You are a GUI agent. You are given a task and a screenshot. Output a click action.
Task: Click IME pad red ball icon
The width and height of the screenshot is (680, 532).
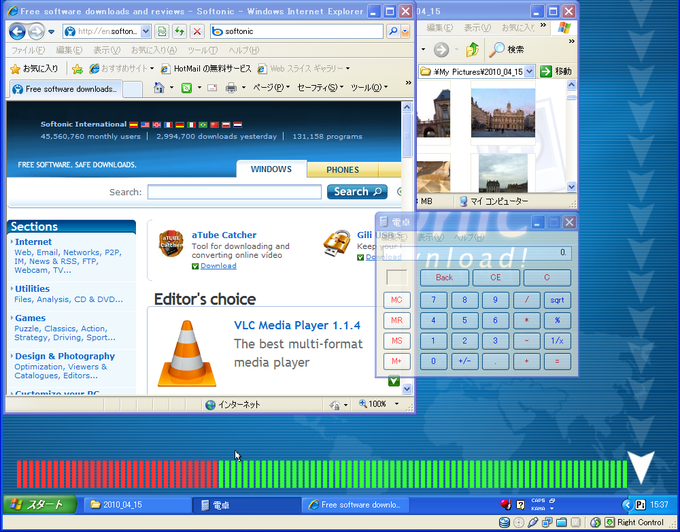click(506, 505)
